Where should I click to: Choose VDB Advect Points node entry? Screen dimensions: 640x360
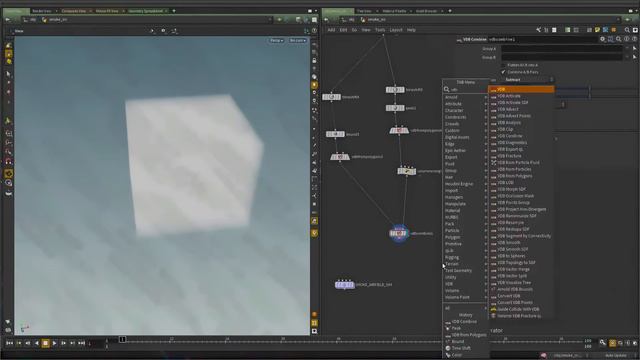[514, 116]
